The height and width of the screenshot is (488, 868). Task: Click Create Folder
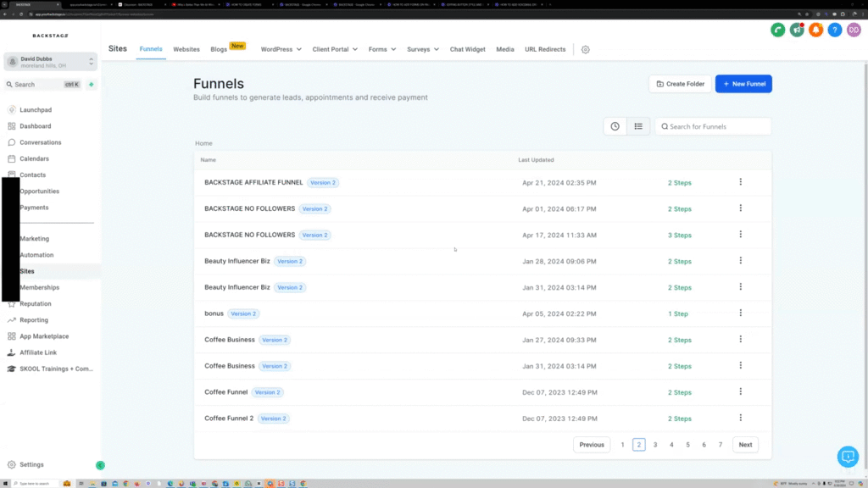click(x=681, y=83)
